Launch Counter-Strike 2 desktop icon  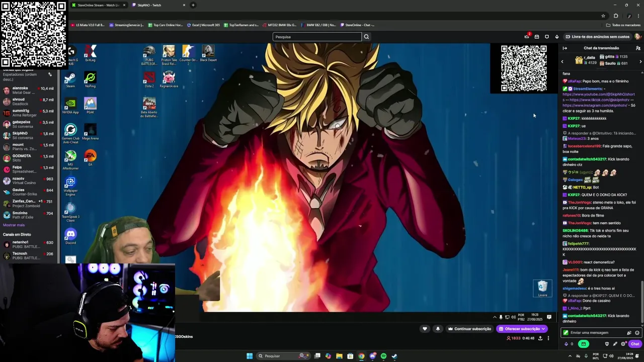click(188, 56)
